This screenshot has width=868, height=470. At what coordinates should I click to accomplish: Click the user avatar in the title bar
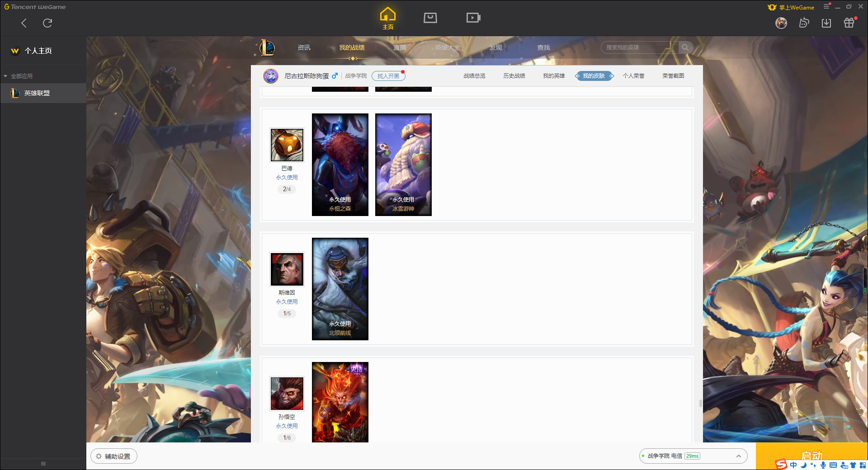click(781, 23)
